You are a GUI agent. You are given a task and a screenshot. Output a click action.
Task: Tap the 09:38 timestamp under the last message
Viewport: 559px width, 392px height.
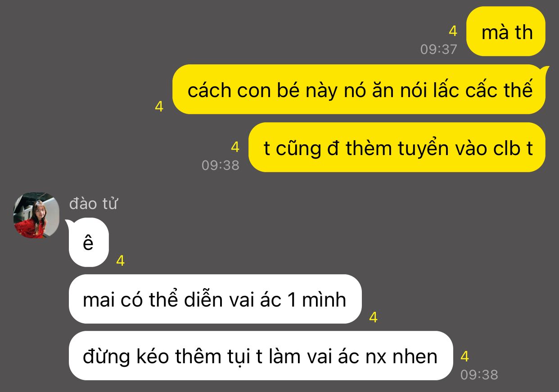479,374
